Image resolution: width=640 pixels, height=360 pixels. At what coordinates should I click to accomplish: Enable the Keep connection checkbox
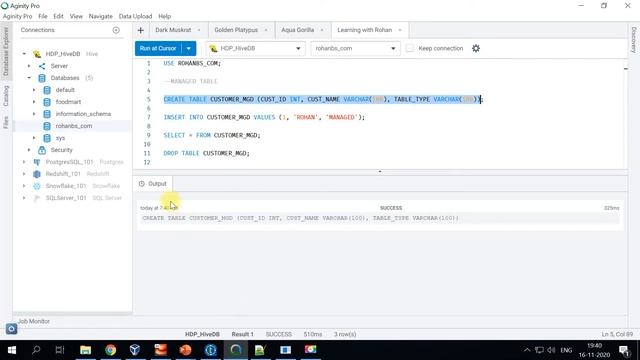410,48
